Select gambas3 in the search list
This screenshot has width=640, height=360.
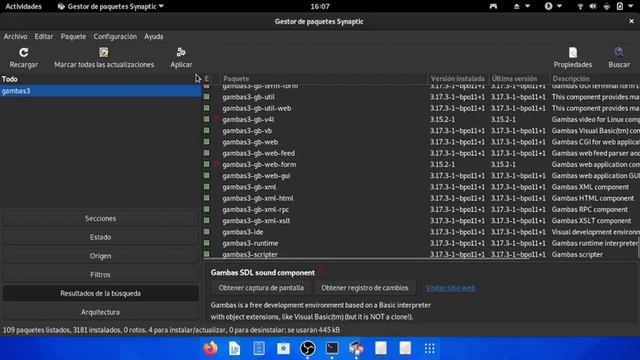(100, 91)
